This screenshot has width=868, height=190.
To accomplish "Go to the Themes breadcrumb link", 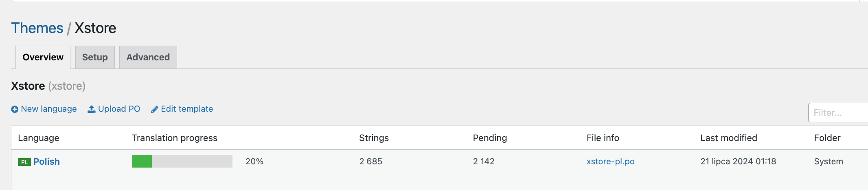I will click(37, 28).
